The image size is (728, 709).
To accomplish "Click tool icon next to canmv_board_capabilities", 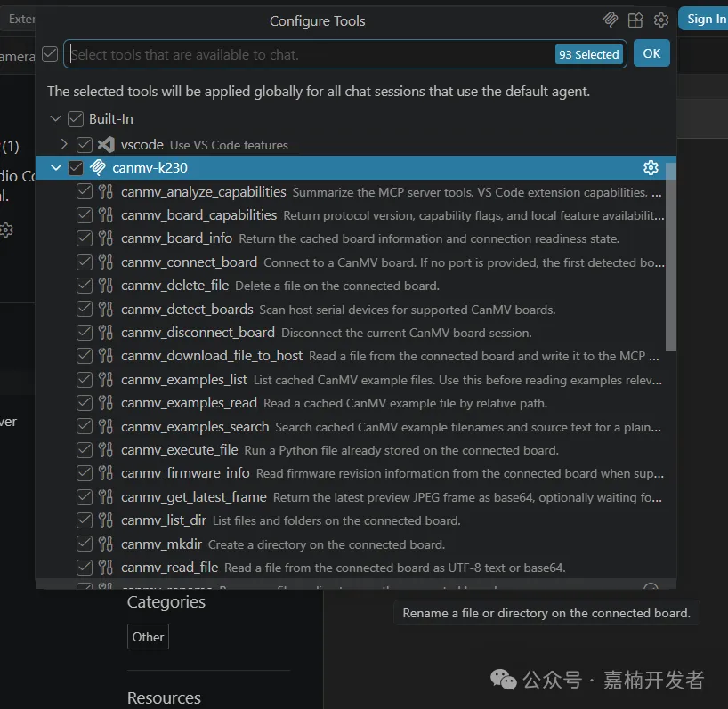I will point(105,214).
